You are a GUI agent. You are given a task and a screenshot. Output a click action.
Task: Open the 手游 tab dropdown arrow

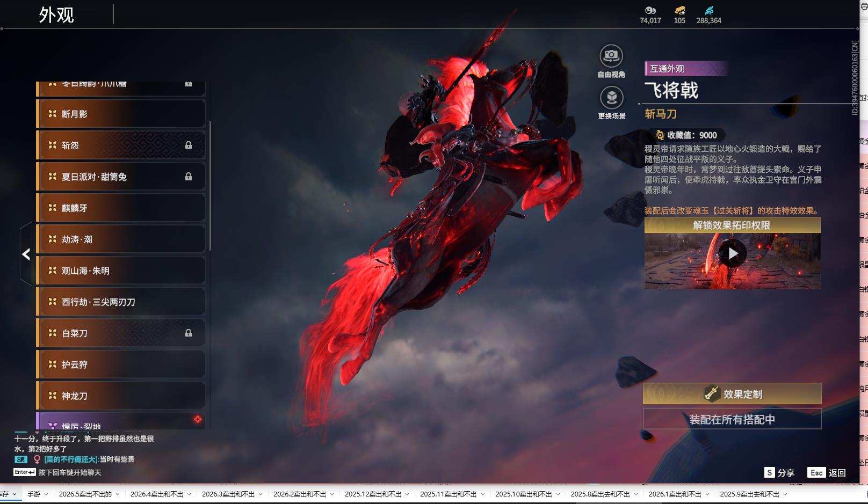(46, 494)
